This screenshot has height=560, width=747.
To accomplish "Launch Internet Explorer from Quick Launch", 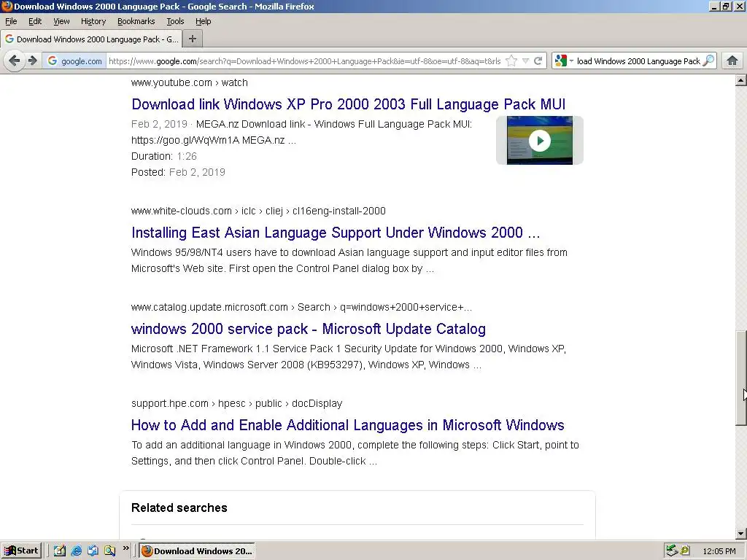I will [76, 551].
